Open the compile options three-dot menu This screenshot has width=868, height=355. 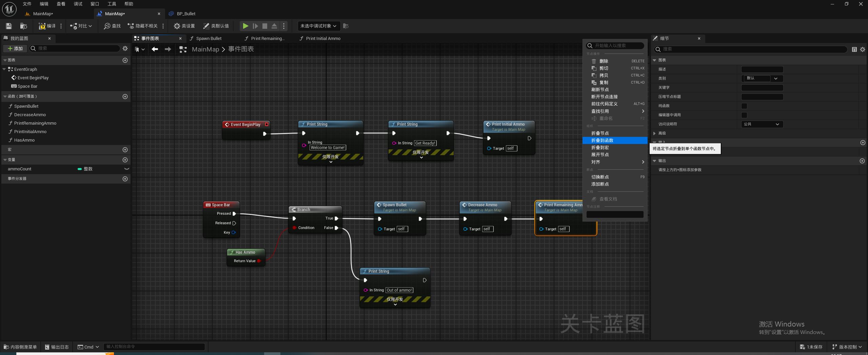click(x=61, y=26)
